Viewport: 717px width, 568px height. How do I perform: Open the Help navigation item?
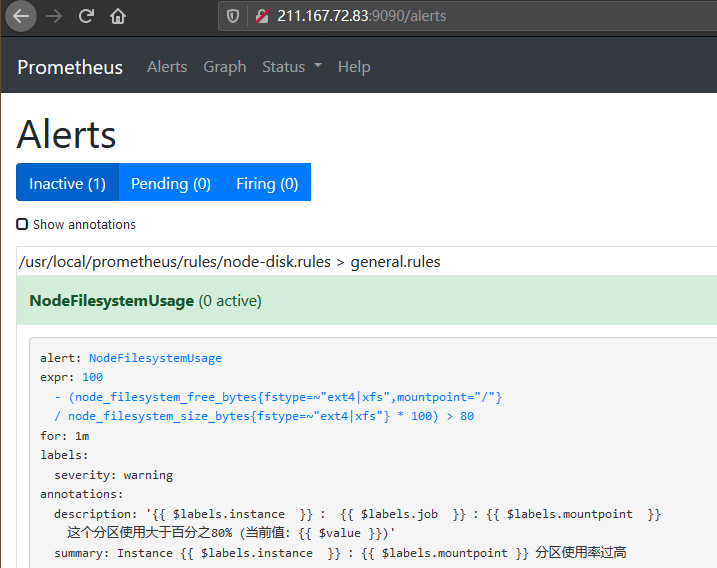coord(354,67)
